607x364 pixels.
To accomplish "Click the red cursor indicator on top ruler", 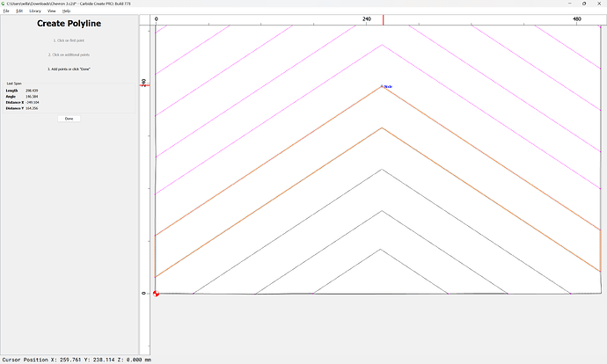I will [384, 20].
